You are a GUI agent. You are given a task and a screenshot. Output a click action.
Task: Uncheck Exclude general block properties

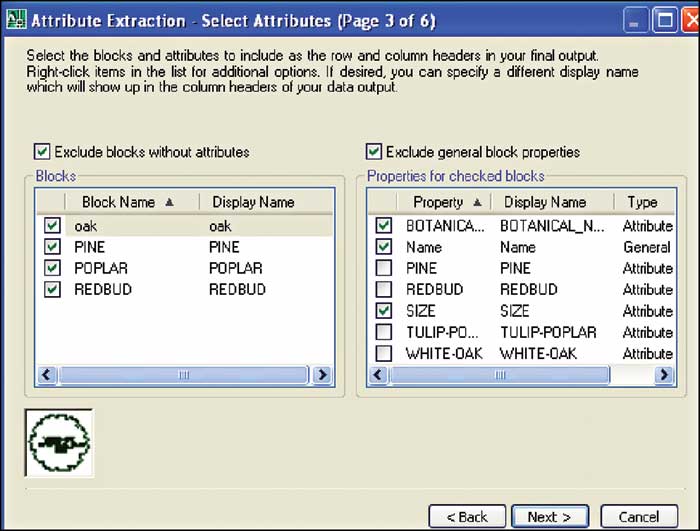coord(374,152)
